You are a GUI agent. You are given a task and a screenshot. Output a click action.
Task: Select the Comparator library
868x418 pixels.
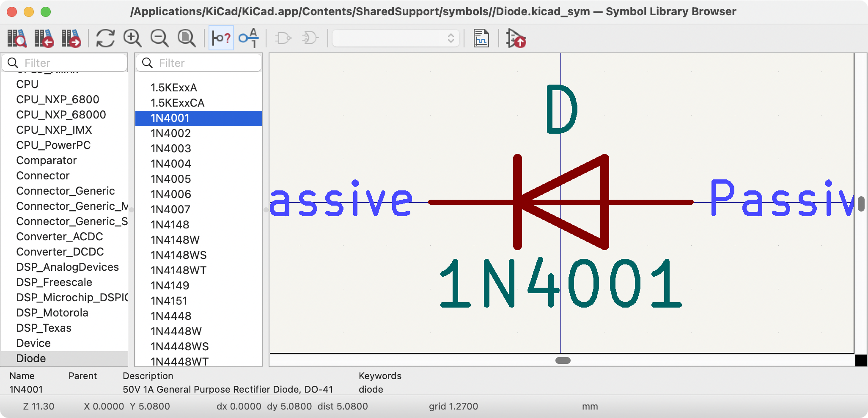(x=46, y=160)
